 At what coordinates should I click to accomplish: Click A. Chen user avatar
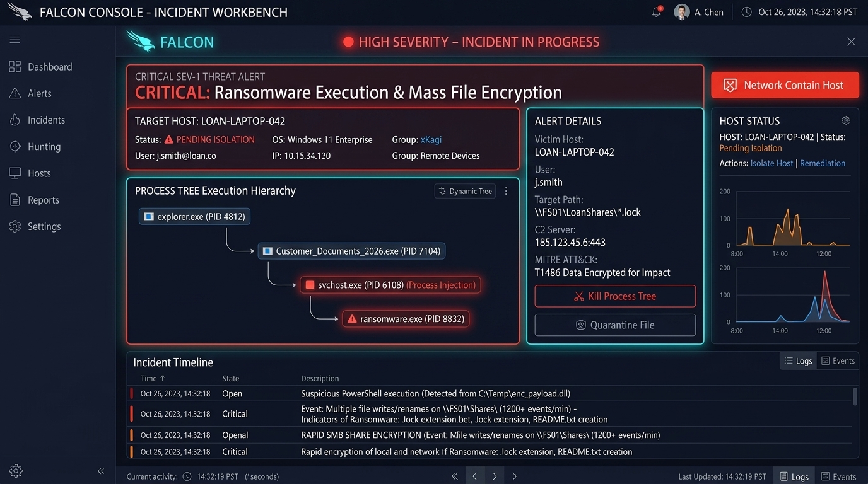(x=681, y=12)
